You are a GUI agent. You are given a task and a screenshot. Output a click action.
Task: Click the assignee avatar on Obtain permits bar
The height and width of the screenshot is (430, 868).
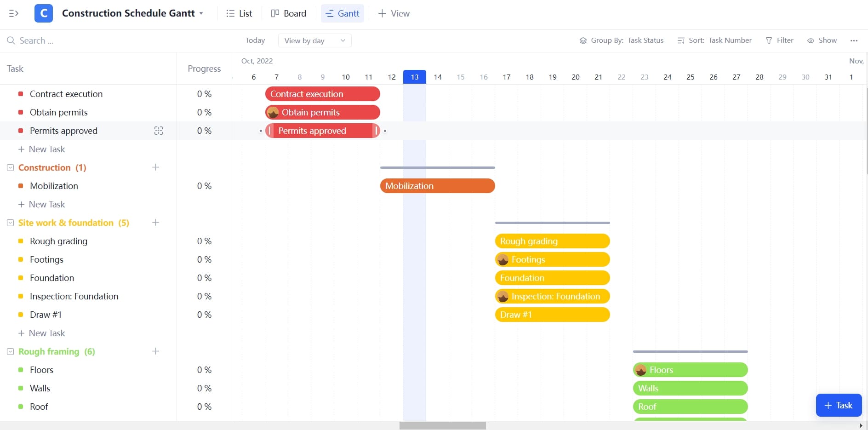pyautogui.click(x=274, y=112)
